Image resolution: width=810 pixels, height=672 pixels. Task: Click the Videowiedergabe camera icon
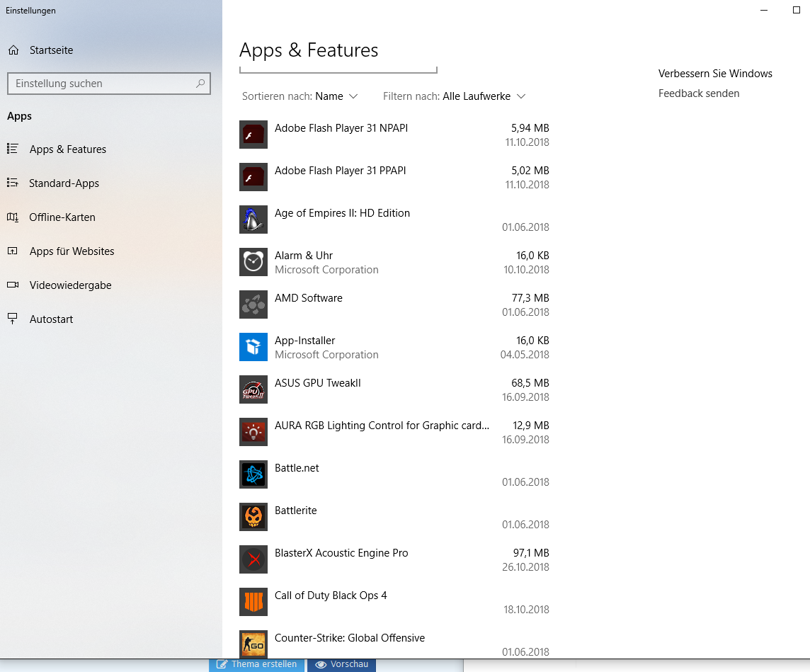[13, 285]
